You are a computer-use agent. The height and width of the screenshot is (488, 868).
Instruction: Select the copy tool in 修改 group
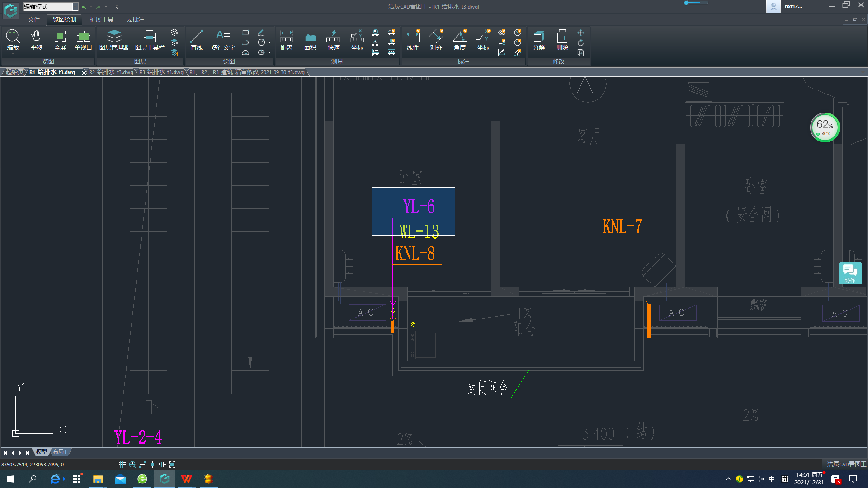tap(581, 52)
